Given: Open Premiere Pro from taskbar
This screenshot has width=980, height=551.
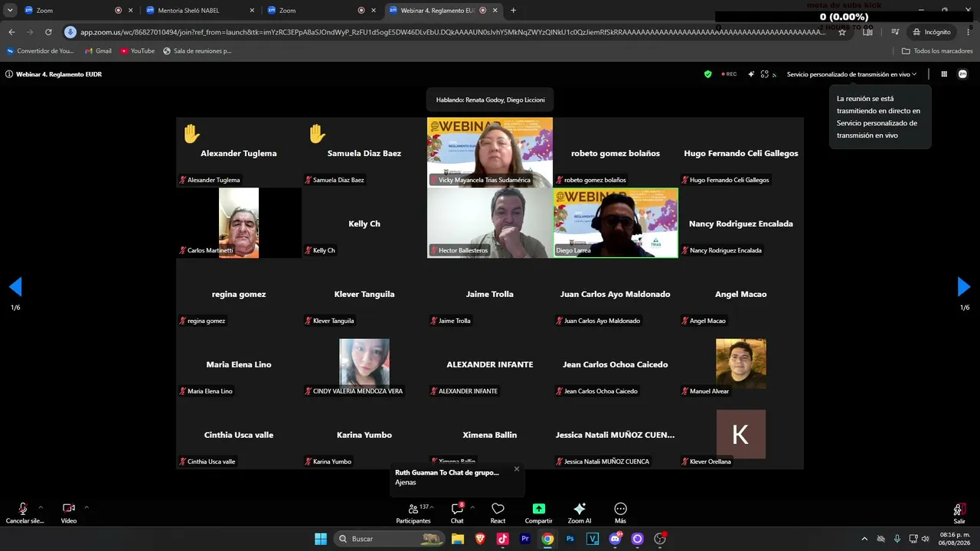Looking at the screenshot, I should click(x=525, y=539).
